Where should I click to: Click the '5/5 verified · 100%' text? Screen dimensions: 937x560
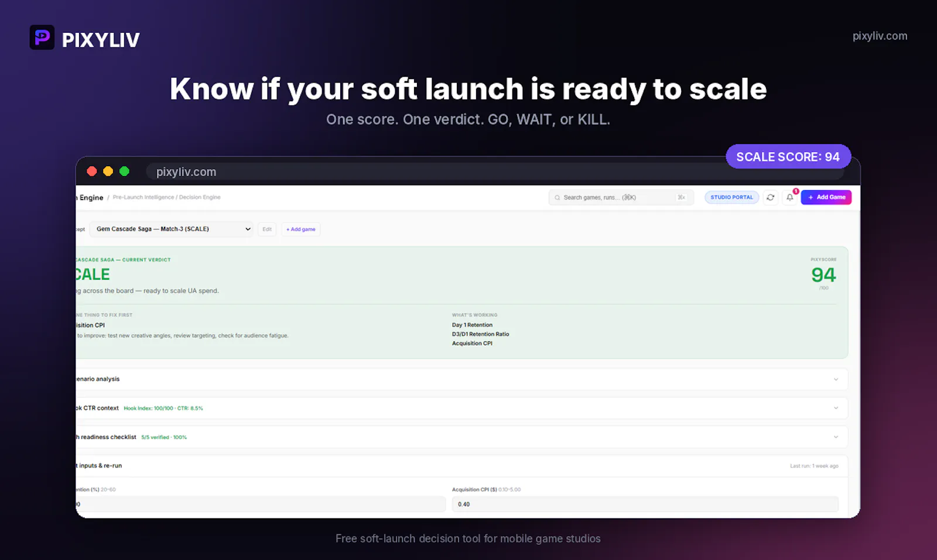(164, 437)
